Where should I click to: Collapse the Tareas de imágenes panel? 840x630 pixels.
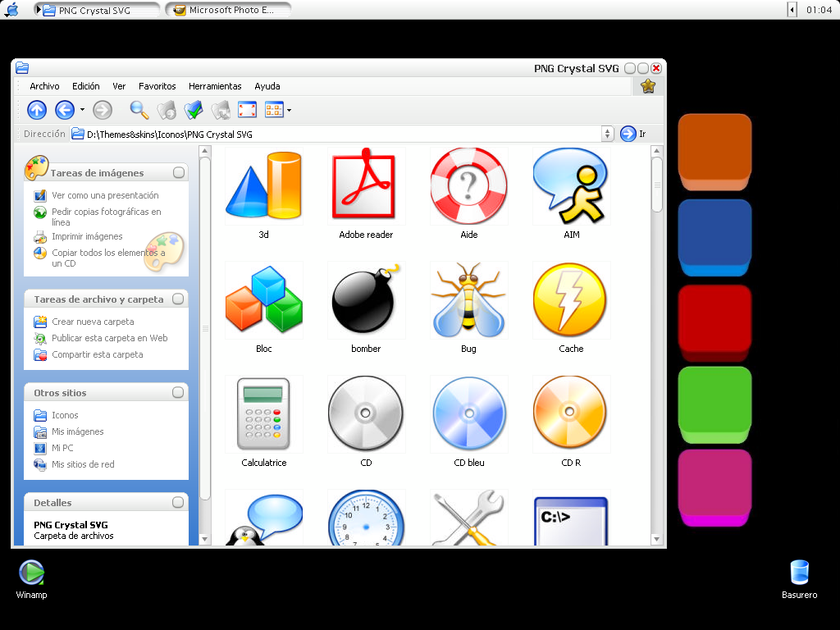pos(179,172)
